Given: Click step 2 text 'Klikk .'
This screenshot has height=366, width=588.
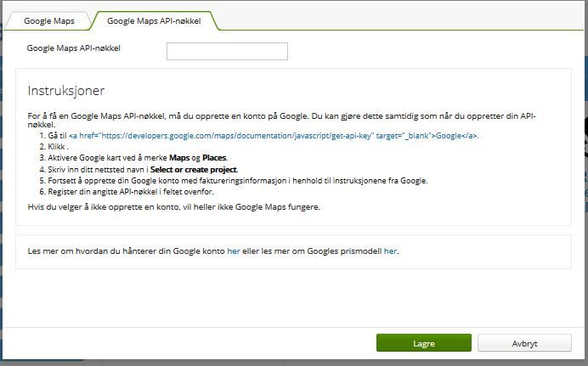Looking at the screenshot, I should [x=58, y=146].
